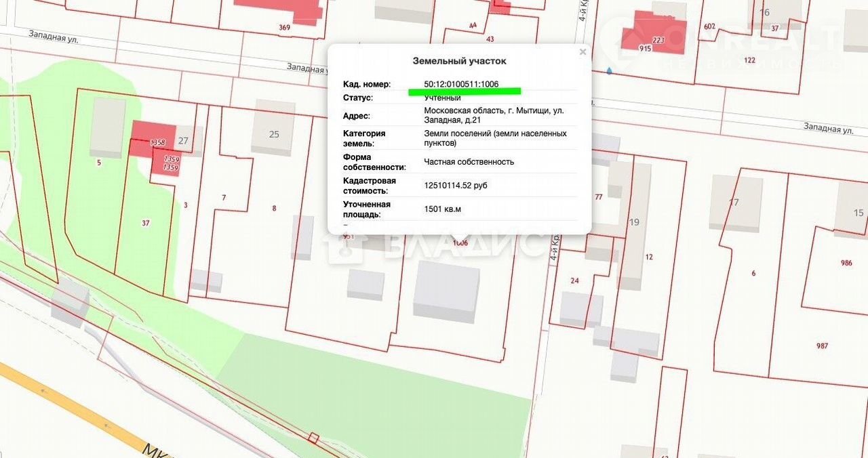Click the cadastral value 12510114.52 руб
The width and height of the screenshot is (868, 458).
(455, 185)
